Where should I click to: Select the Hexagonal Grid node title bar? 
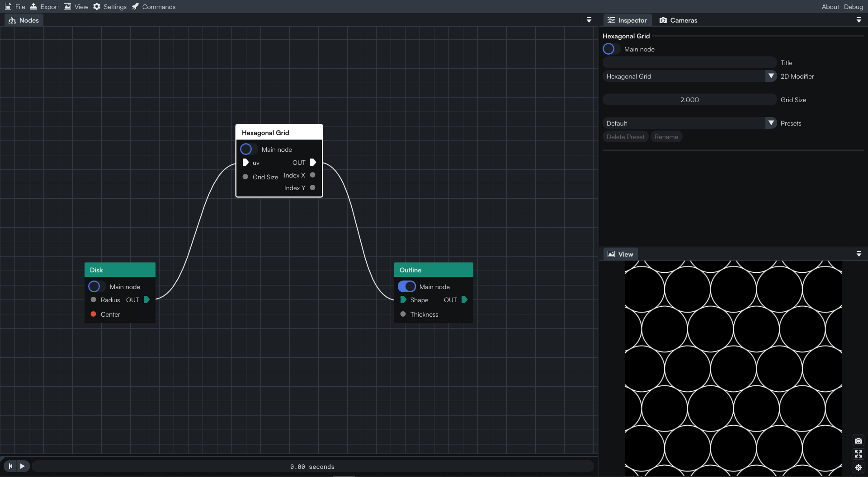(x=279, y=132)
